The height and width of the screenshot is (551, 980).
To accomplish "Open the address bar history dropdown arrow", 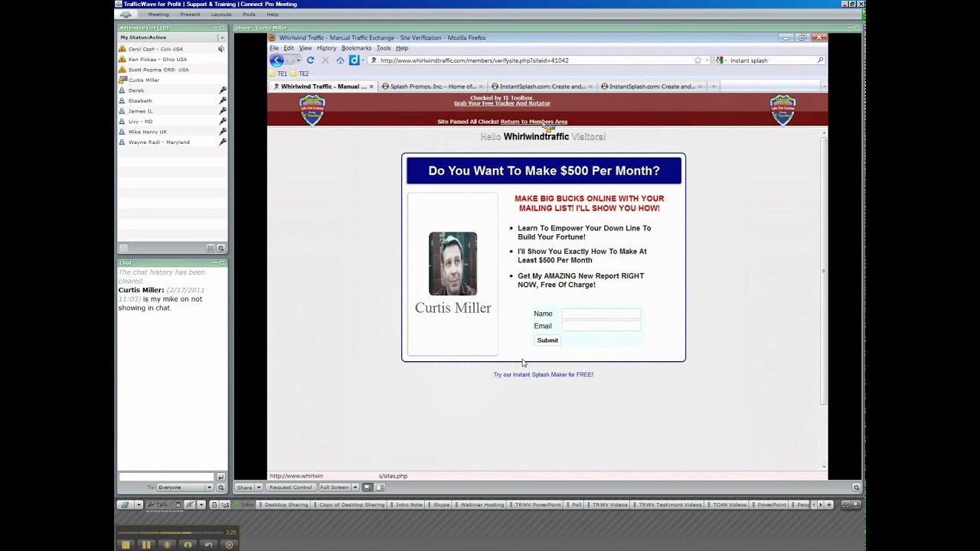I will pyautogui.click(x=707, y=60).
